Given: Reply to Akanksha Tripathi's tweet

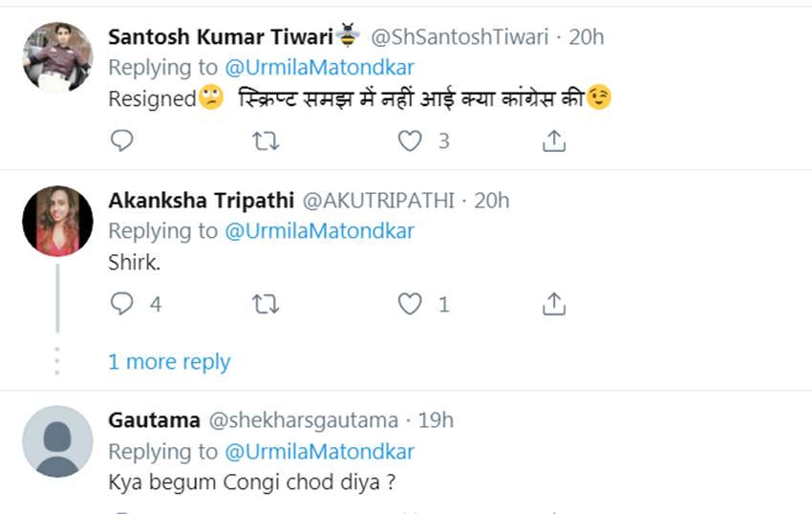Looking at the screenshot, I should [x=121, y=304].
